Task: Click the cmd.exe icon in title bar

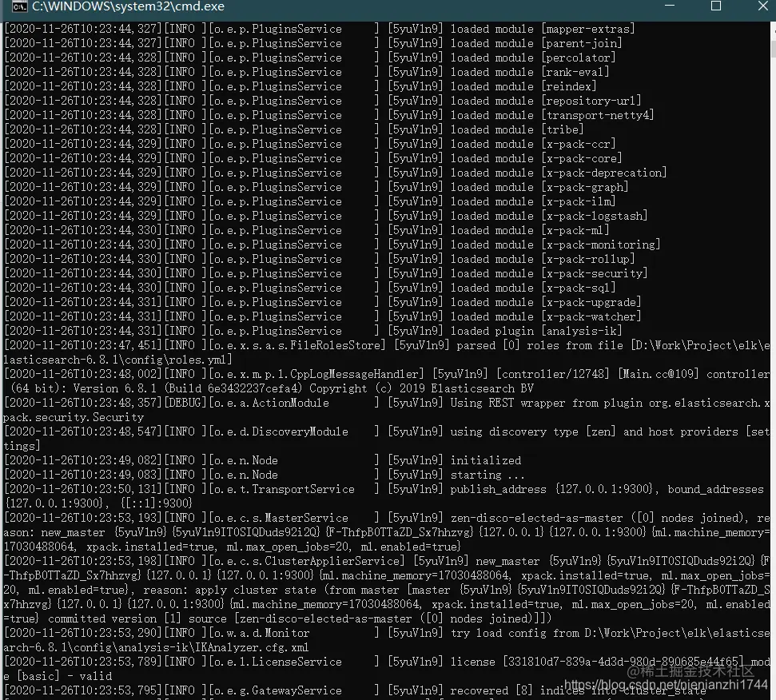Action: click(x=19, y=6)
